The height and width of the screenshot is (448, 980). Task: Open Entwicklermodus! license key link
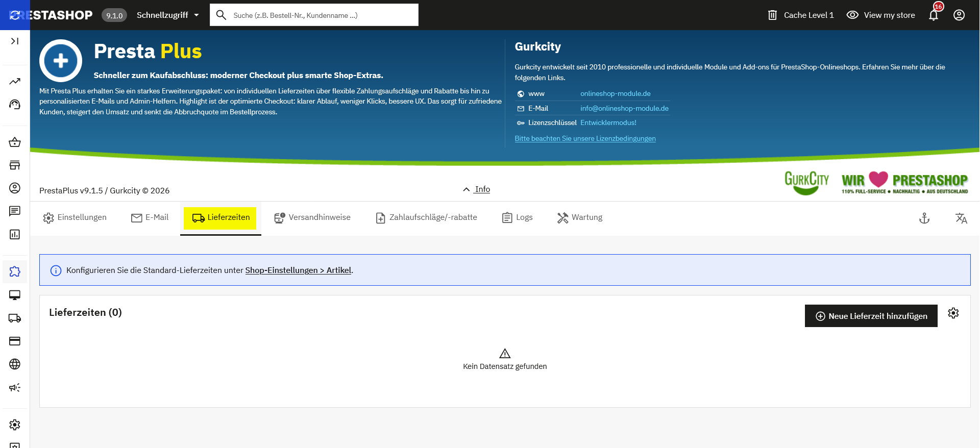[608, 122]
